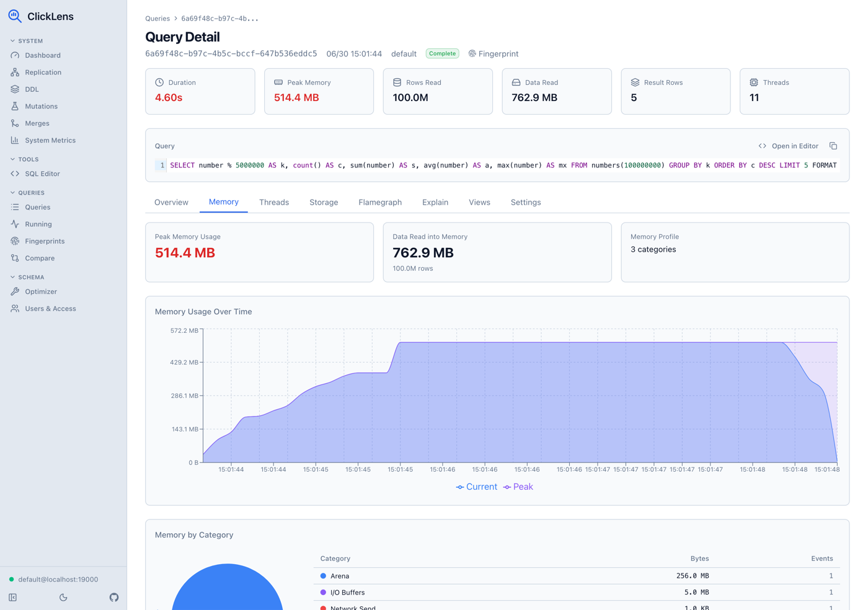Screen dimensions: 868x610
Task: Click the 5.0 MB I/O Buffers cell
Action: [696, 592]
